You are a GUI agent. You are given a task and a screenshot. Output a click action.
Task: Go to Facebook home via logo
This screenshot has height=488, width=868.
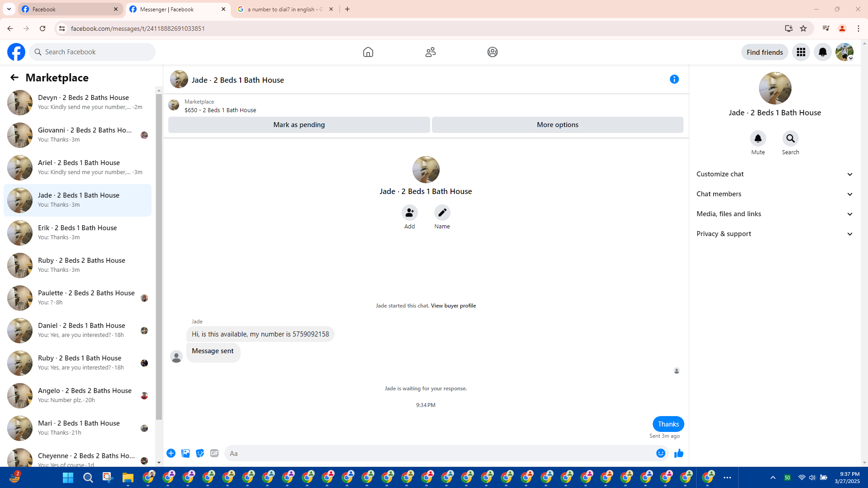pyautogui.click(x=16, y=52)
